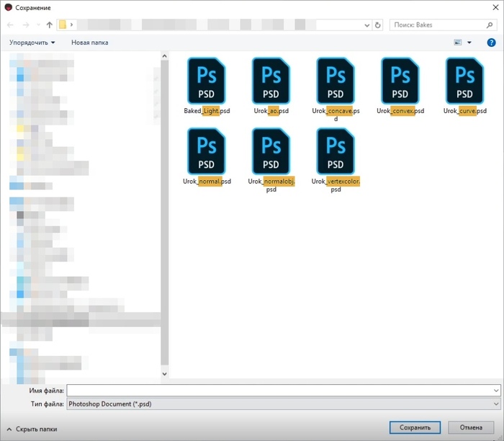Viewport: 504px width, 441px height.
Task: Select the Urok_normalobj.psd file icon
Action: (271, 151)
